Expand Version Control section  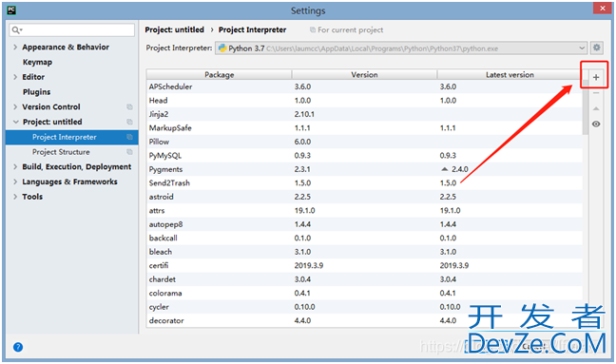point(15,106)
